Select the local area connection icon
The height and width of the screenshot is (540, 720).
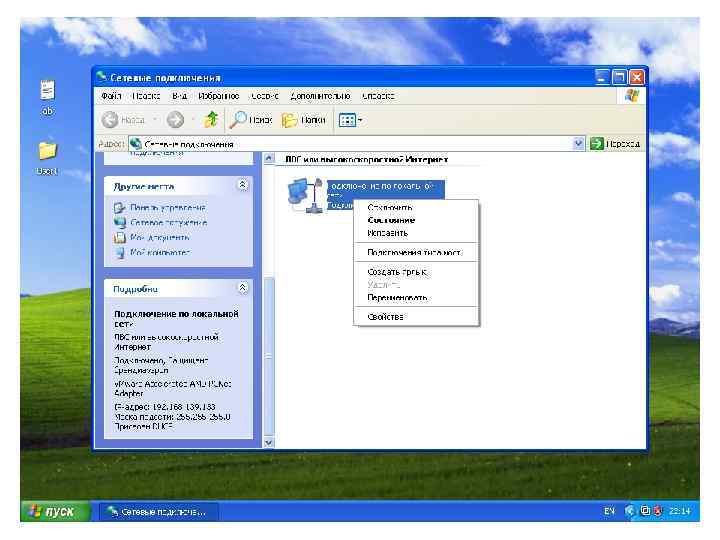point(305,195)
